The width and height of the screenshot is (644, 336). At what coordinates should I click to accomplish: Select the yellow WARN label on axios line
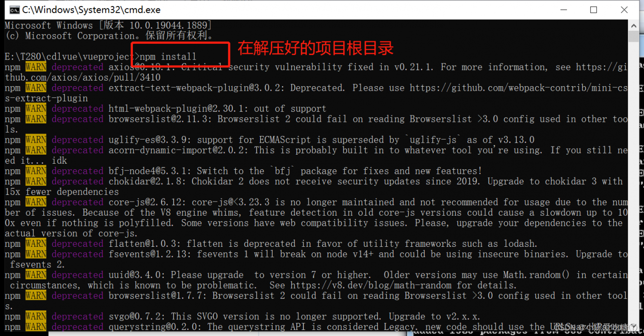click(x=36, y=67)
